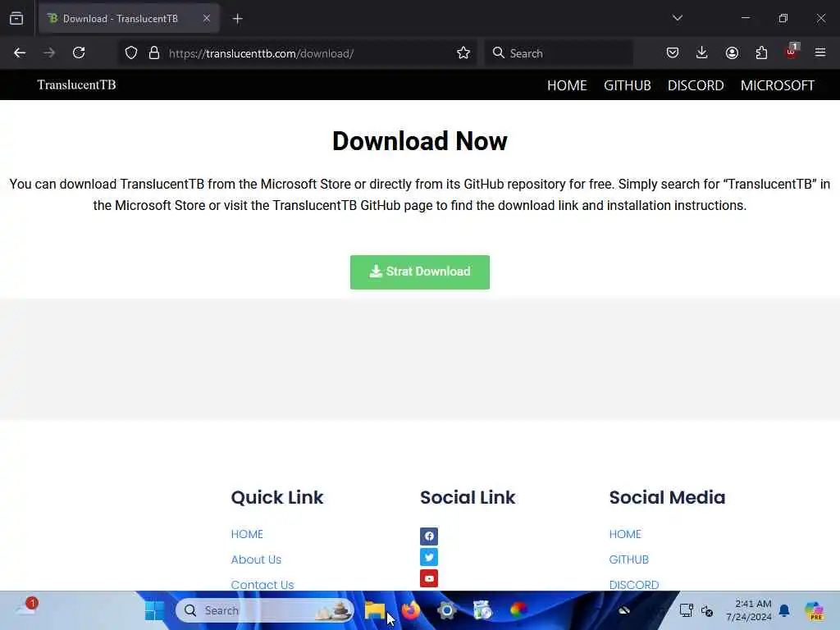Go back with the browser back arrow

[x=20, y=53]
